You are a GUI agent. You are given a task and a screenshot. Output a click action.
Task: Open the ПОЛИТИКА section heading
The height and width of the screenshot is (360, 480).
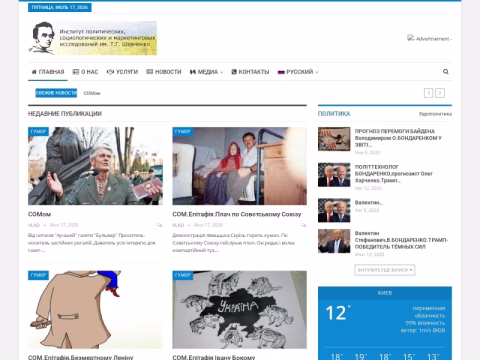pos(334,114)
